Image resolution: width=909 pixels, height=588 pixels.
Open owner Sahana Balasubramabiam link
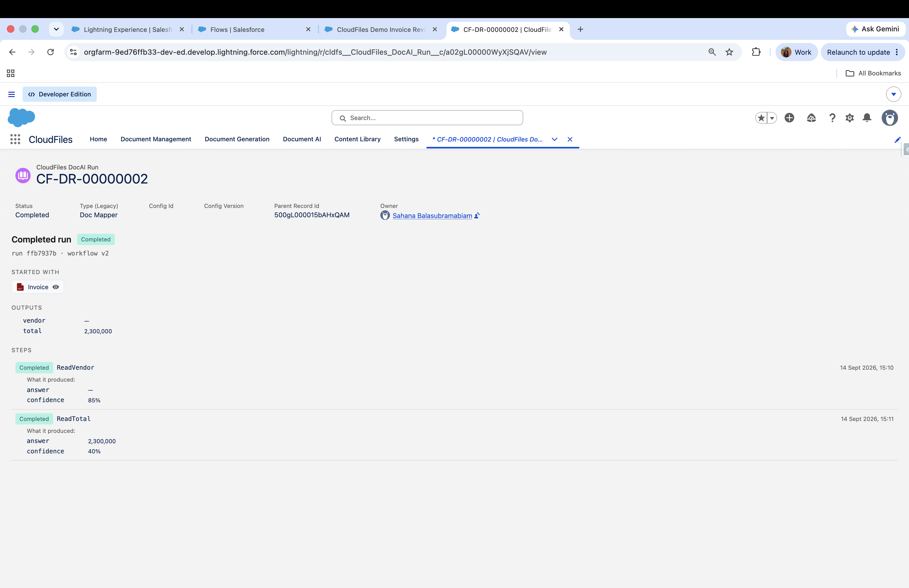(x=432, y=216)
